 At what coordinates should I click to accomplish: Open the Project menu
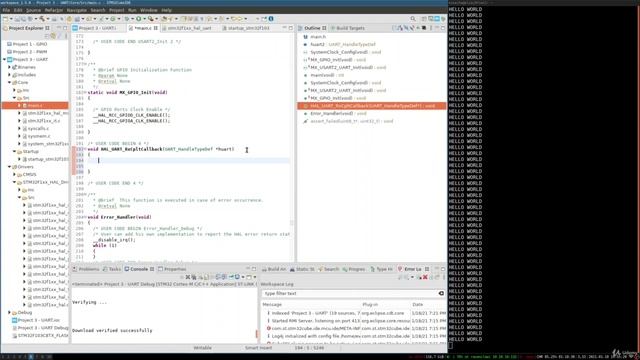[116, 10]
